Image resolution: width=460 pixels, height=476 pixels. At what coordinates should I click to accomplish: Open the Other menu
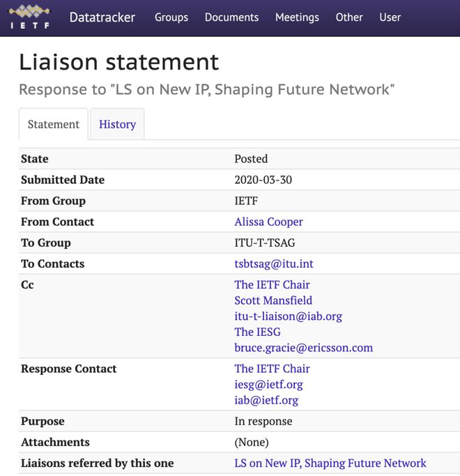point(349,17)
